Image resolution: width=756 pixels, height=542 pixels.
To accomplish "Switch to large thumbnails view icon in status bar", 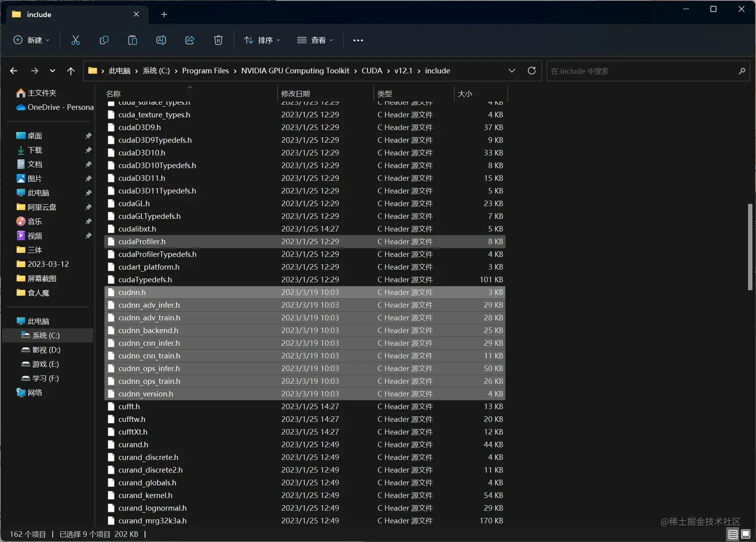I will 745,534.
